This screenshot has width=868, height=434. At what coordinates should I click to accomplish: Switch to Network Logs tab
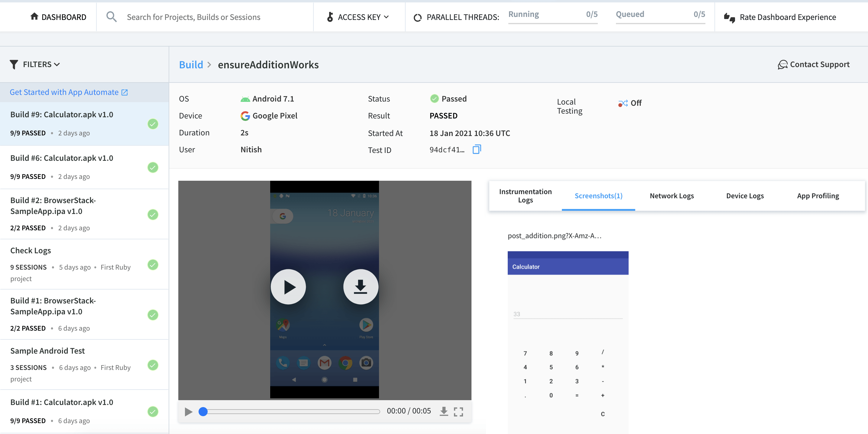[x=671, y=196]
